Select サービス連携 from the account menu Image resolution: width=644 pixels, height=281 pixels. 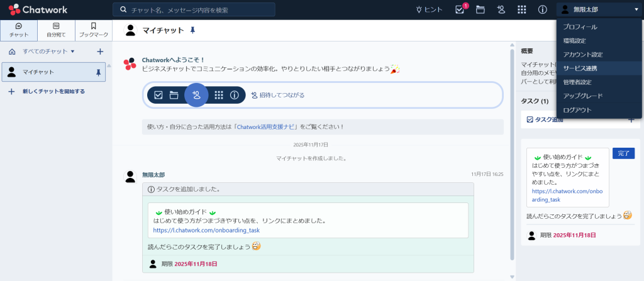coord(580,68)
